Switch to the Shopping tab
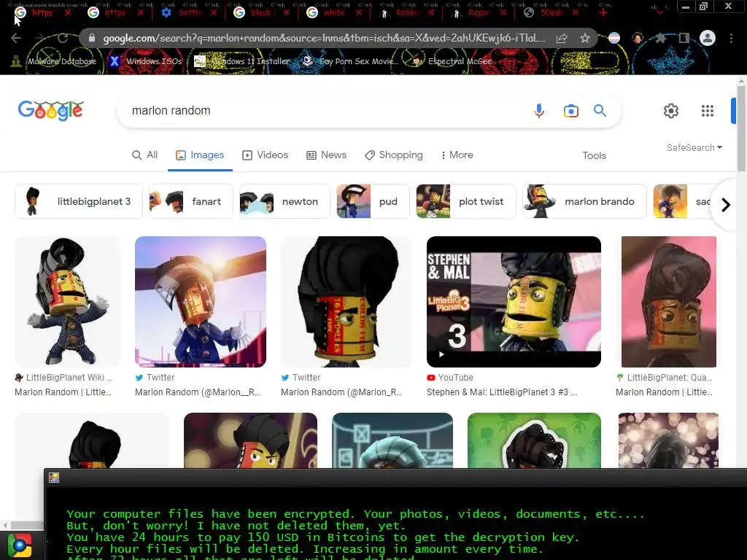This screenshot has width=747, height=560. pos(393,155)
